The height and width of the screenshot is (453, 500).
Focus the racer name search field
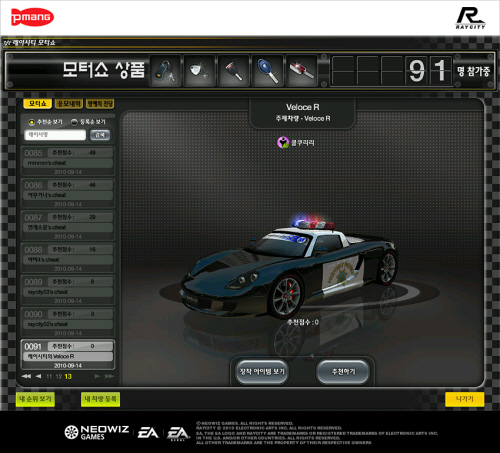(x=55, y=135)
